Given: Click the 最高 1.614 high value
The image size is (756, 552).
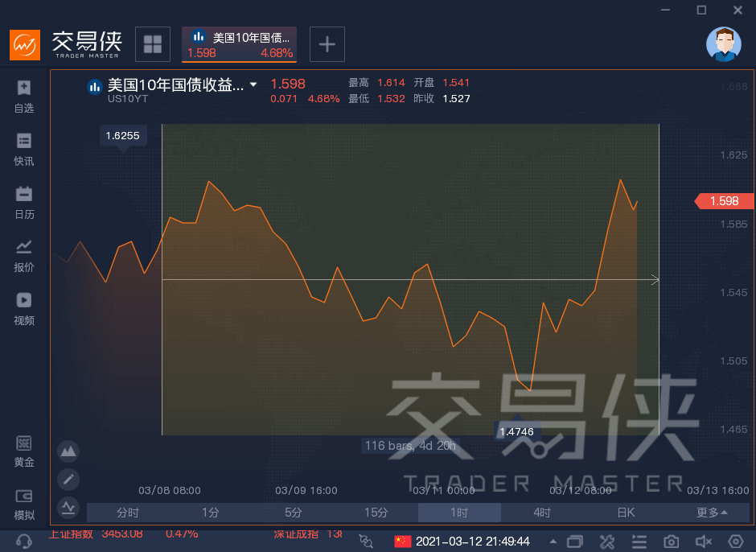Looking at the screenshot, I should click(x=391, y=83).
